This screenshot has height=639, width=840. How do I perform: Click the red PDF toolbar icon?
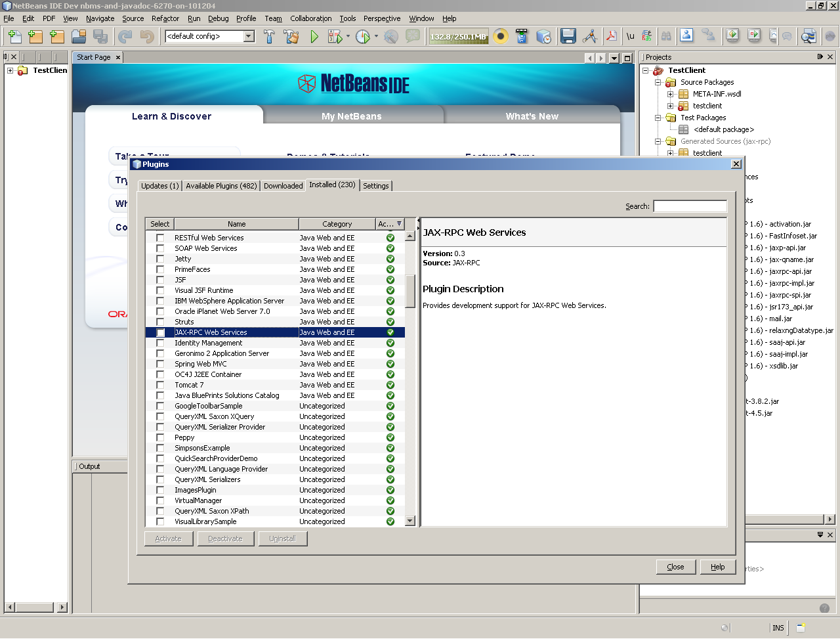tap(612, 37)
